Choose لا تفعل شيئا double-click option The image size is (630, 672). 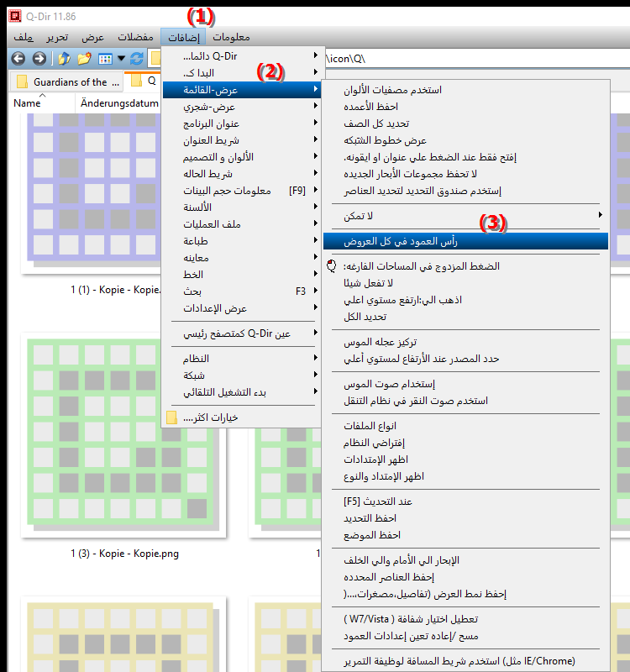(465, 283)
